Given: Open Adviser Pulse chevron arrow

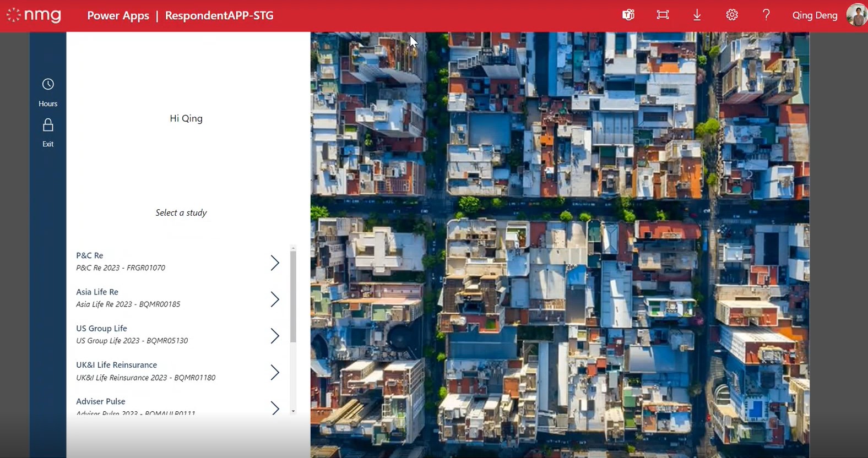Looking at the screenshot, I should tap(275, 408).
